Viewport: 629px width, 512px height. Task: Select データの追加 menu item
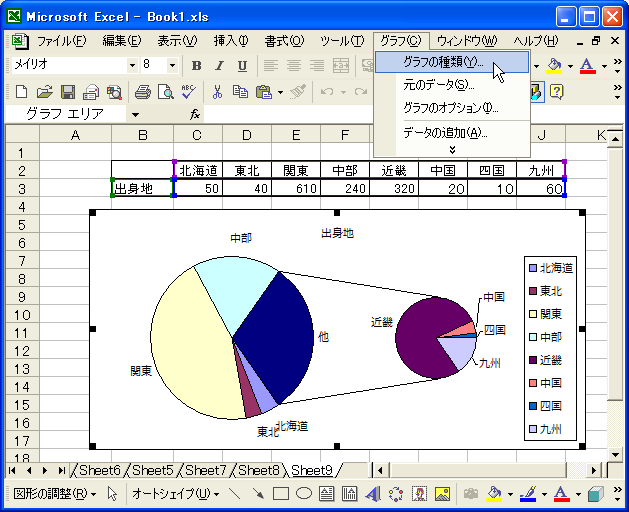tap(452, 132)
